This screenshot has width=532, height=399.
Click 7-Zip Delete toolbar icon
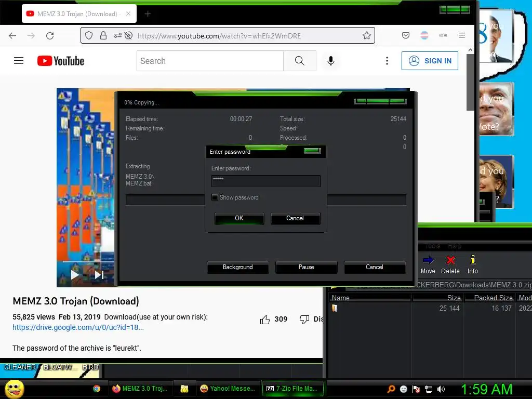(450, 264)
